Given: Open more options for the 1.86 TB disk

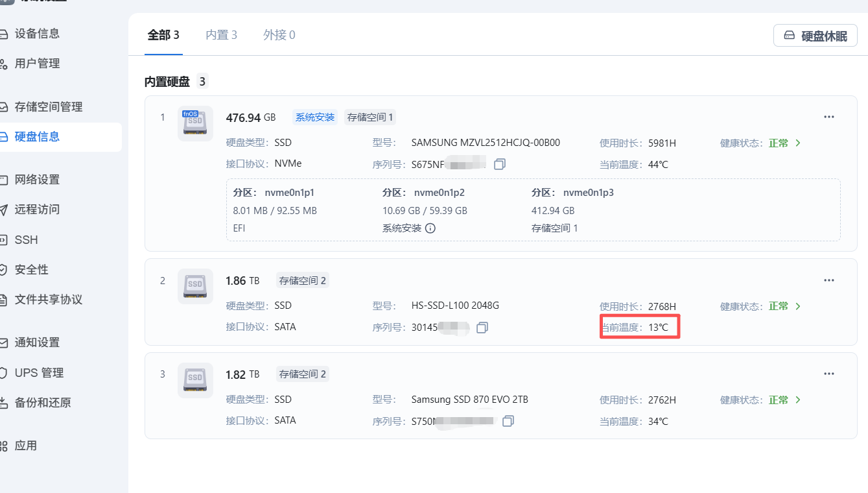Looking at the screenshot, I should [x=828, y=280].
